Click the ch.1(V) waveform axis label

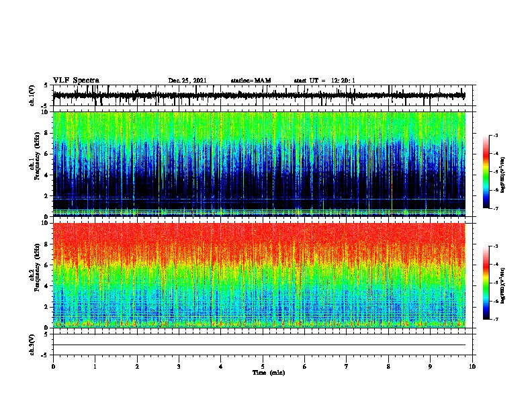point(32,95)
